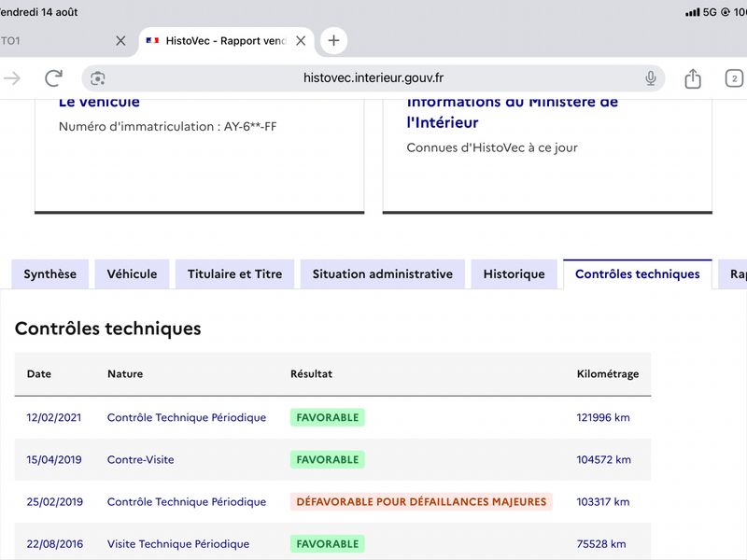Click the Date column header
The width and height of the screenshot is (747, 560).
(x=39, y=374)
